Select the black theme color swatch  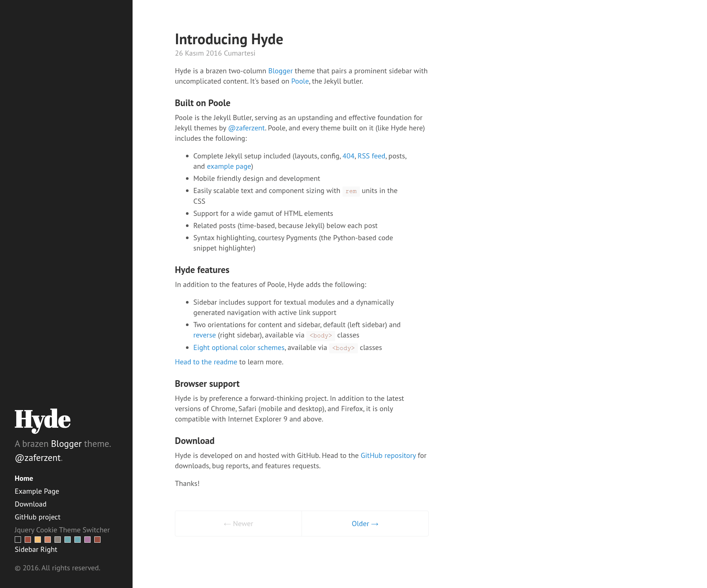click(x=18, y=539)
